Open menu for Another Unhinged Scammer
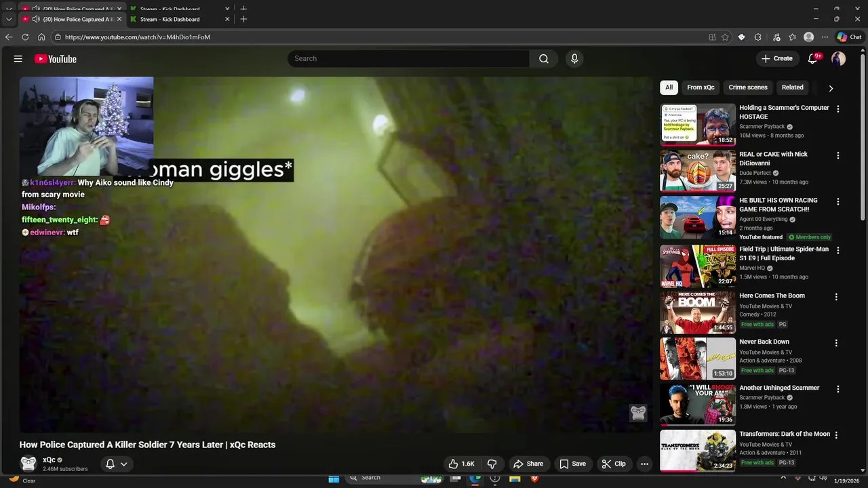Image resolution: width=868 pixels, height=488 pixels. 838,389
